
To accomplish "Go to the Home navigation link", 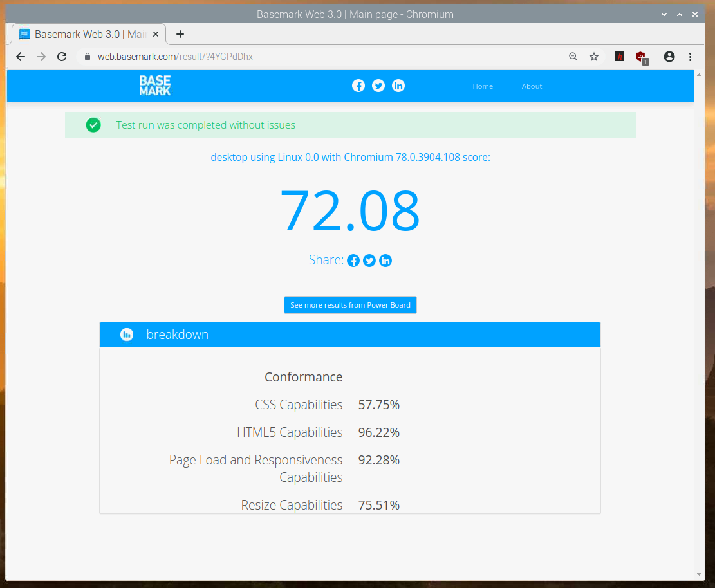I will pyautogui.click(x=483, y=86).
